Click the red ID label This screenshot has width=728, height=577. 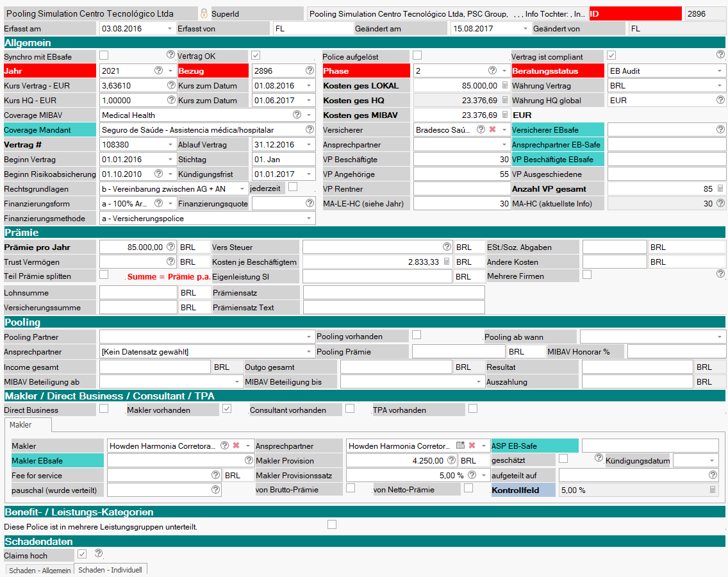click(x=634, y=13)
